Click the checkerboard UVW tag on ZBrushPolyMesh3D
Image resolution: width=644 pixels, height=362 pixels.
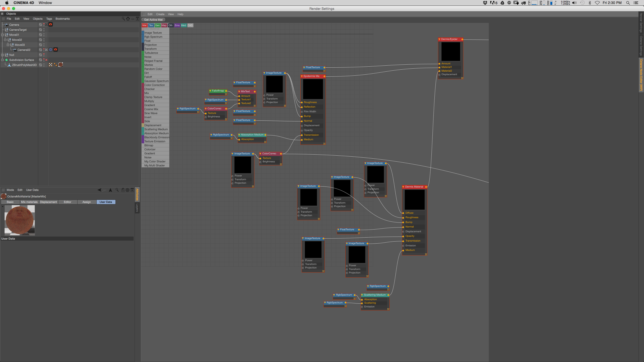(x=51, y=65)
